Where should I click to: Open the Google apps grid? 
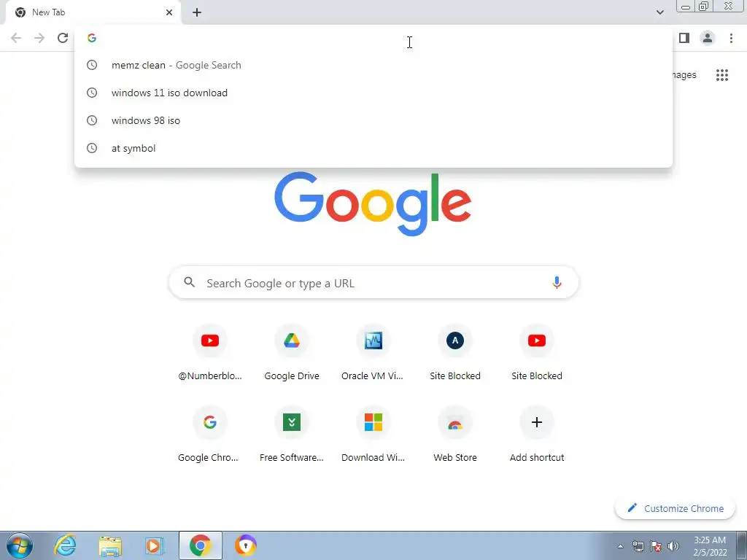point(722,75)
